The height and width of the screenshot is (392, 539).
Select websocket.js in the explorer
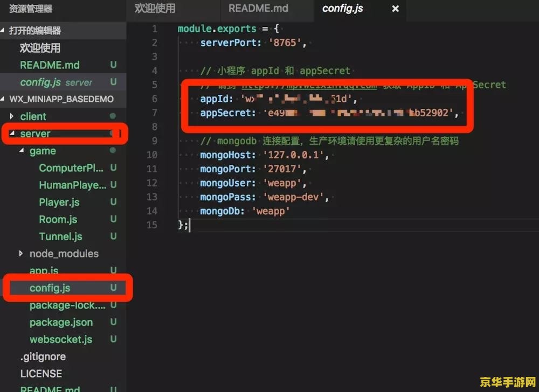(60, 339)
